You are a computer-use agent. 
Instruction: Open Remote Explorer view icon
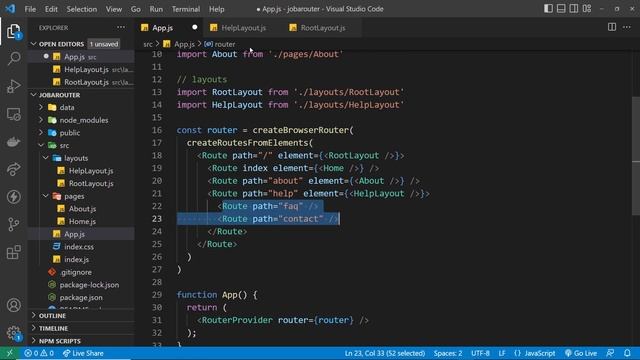pos(13,114)
